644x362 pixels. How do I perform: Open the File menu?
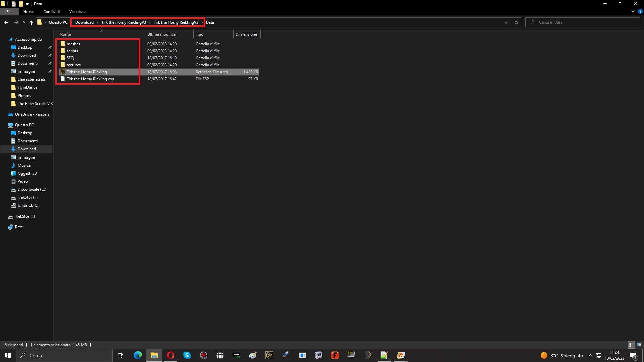9,12
